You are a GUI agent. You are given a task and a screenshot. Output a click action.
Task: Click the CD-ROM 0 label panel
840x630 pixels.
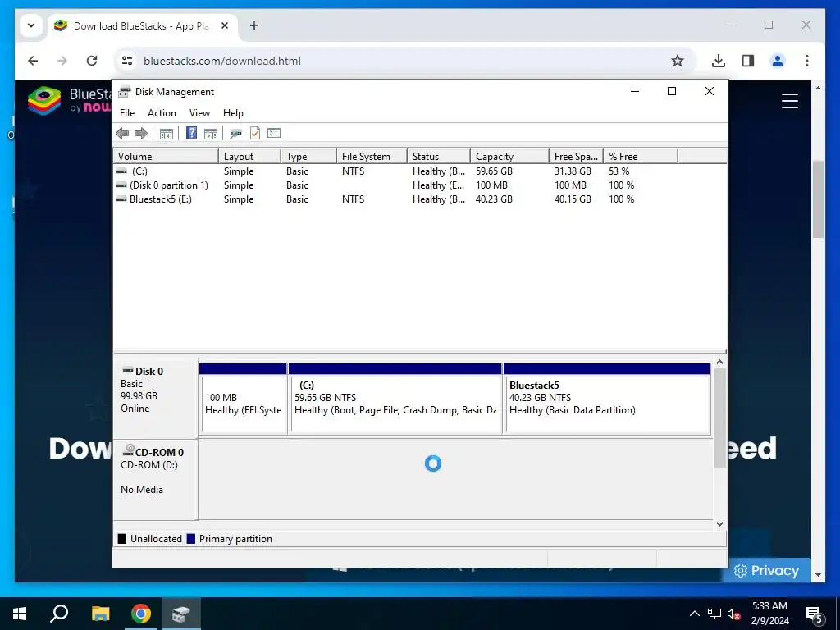[155, 480]
